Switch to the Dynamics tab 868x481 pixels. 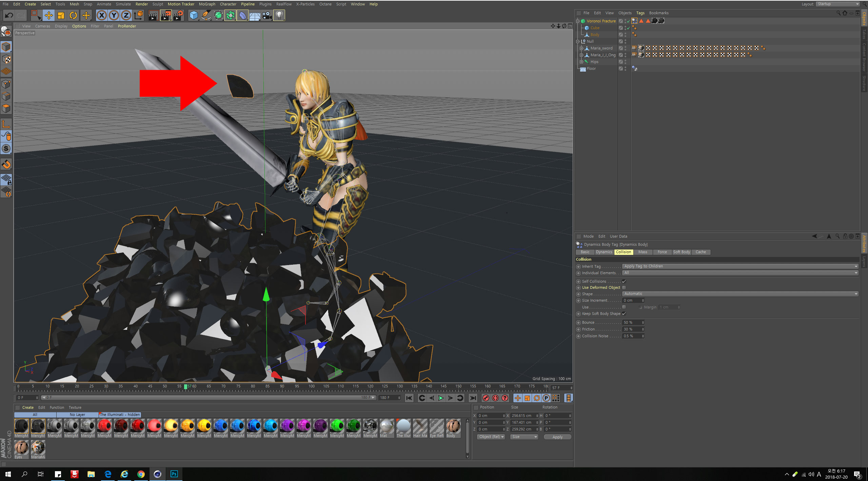click(604, 252)
